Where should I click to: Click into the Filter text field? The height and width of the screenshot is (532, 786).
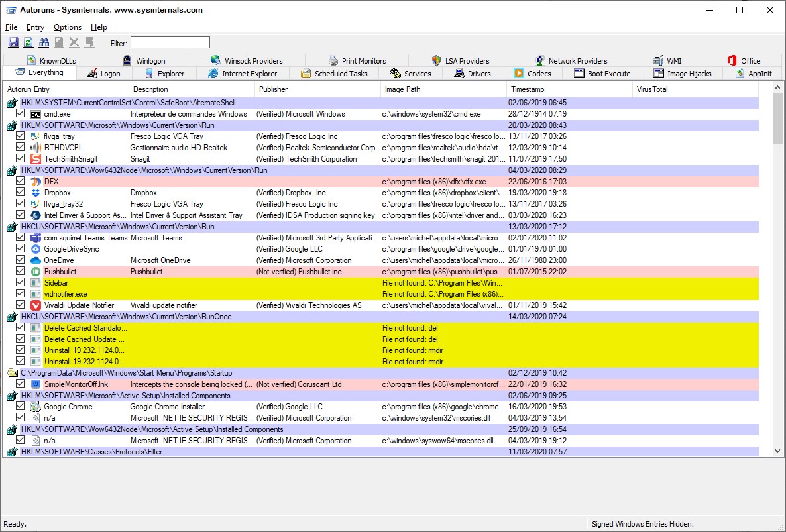170,43
